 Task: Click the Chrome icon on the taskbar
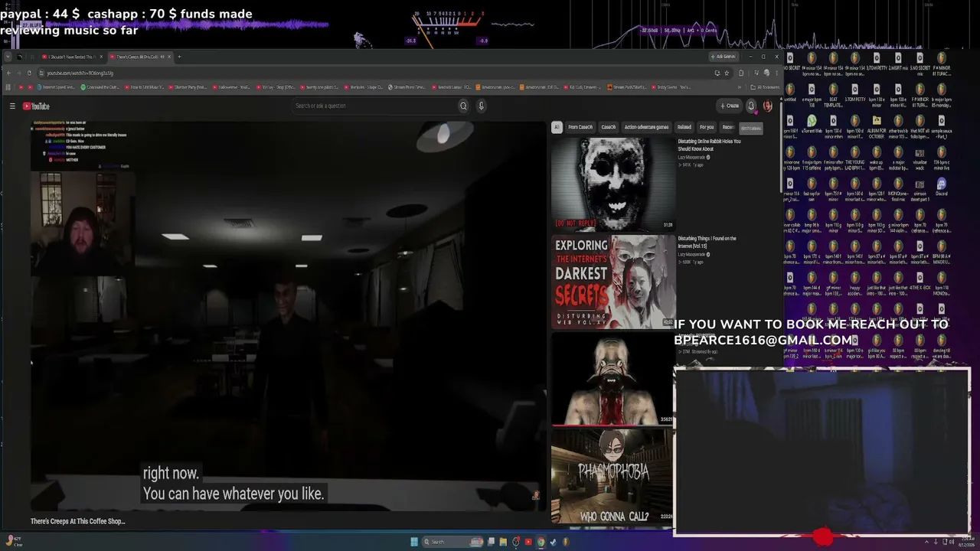click(541, 542)
